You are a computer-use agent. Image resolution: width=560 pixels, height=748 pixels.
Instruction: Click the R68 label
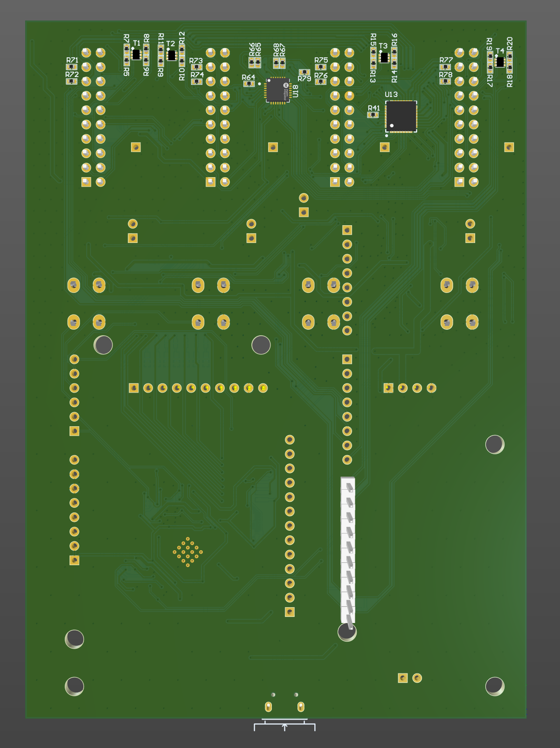tap(277, 49)
